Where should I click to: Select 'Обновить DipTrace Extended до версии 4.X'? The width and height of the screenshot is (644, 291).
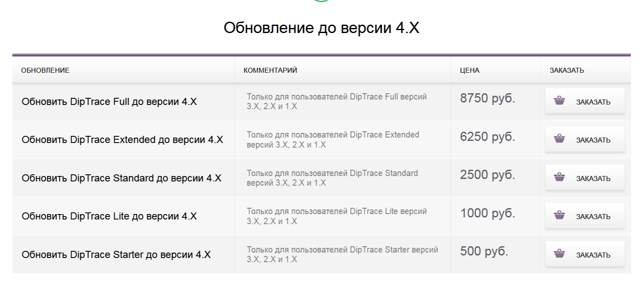pos(122,140)
